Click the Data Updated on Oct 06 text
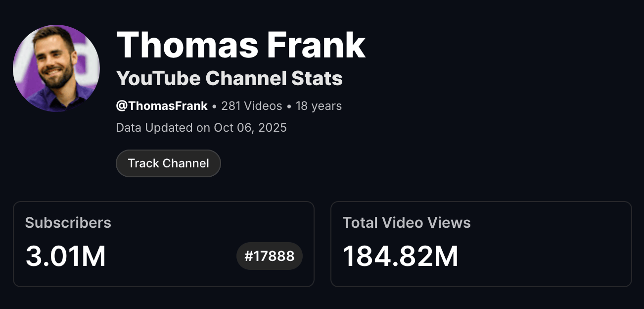Viewport: 644px width, 309px height. coord(200,127)
